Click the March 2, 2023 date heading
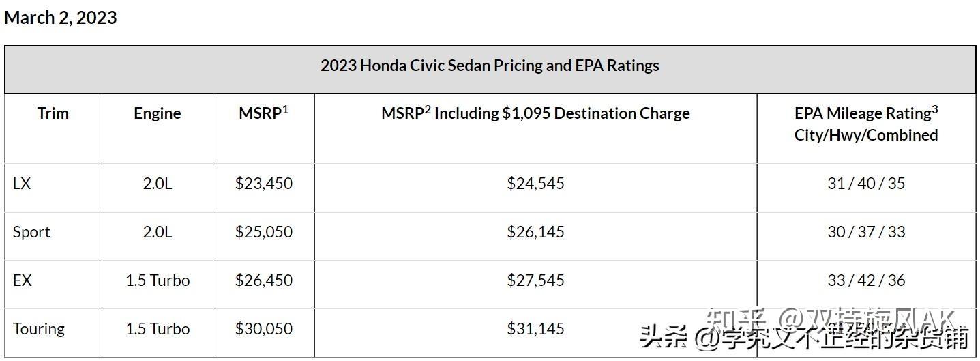Viewport: 980px width, 361px height. click(x=60, y=18)
